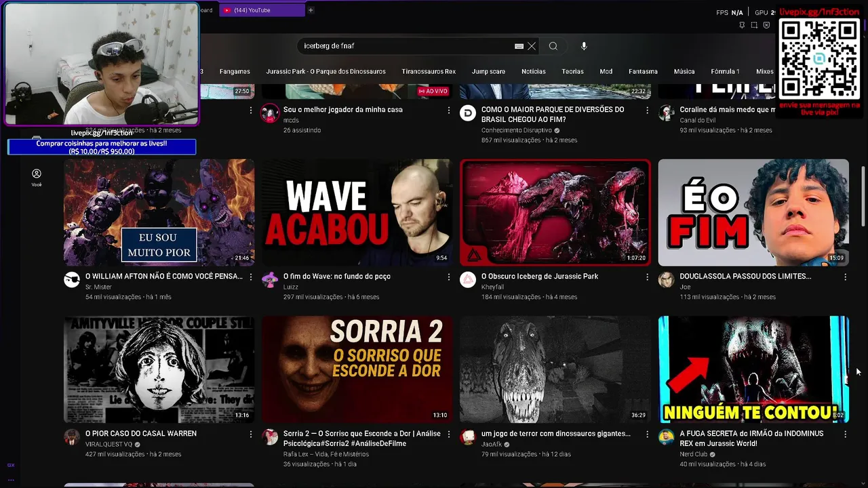868x488 pixels.
Task: Select the 'Mod' filter chip
Action: [606, 71]
